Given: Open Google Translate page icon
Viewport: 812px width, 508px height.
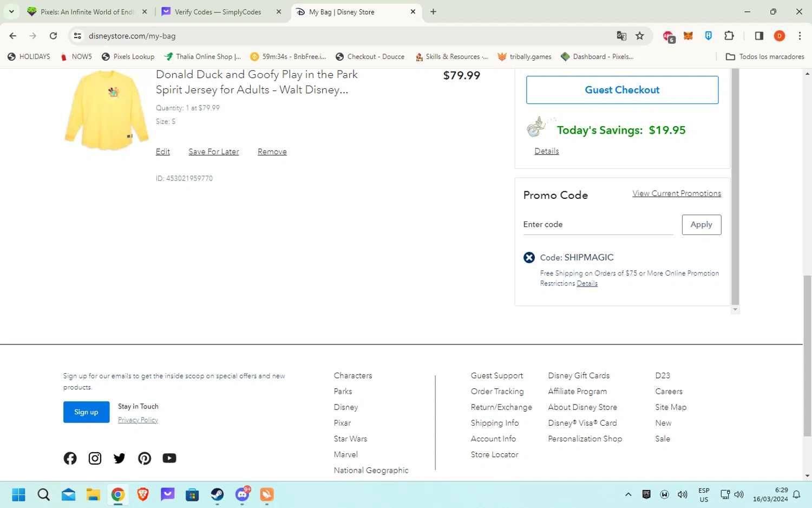Looking at the screenshot, I should pos(621,36).
